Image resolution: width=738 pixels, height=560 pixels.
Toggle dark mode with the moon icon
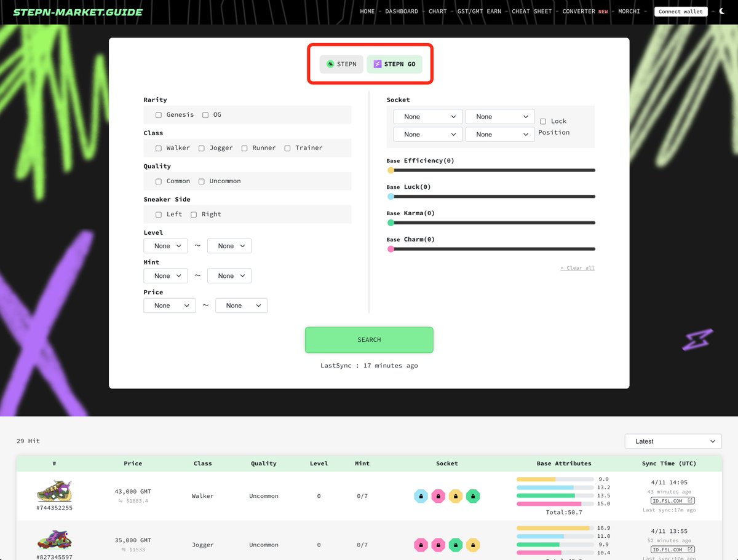(722, 11)
